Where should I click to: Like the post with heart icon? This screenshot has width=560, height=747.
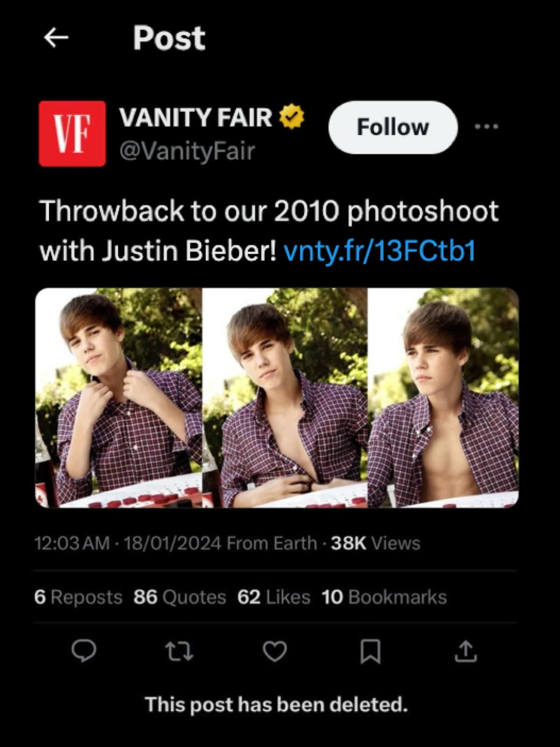coord(275,652)
